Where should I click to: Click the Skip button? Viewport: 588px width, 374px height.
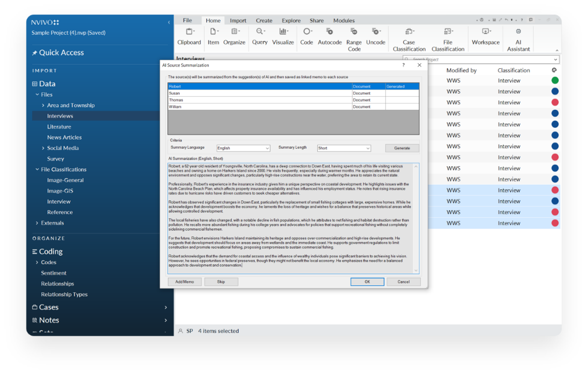coord(221,282)
